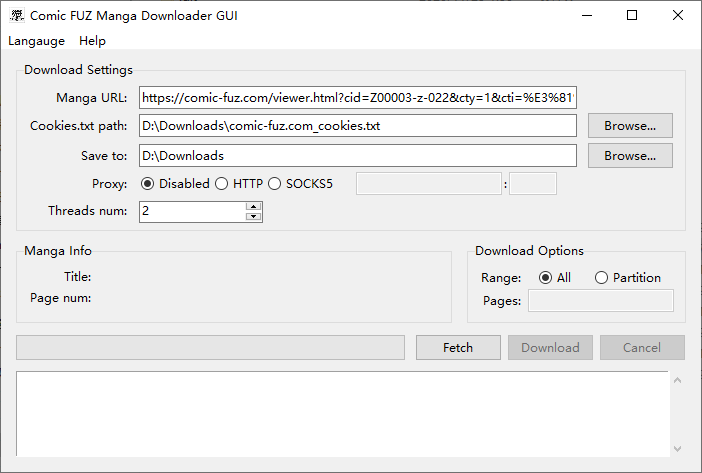This screenshot has width=702, height=473.
Task: Select the All range option
Action: tap(555, 278)
